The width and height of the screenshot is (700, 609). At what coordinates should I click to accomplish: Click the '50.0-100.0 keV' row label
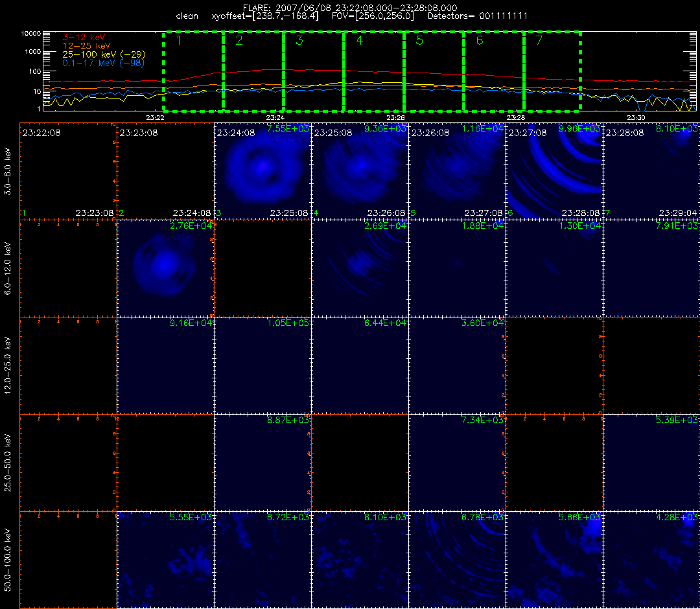(x=8, y=560)
